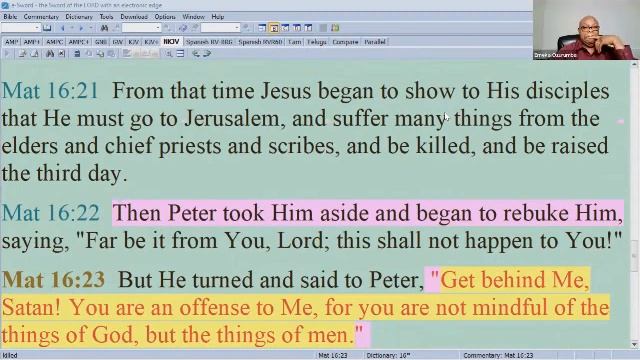The height and width of the screenshot is (360, 640).
Task: Open the Commentary menu
Action: [x=41, y=17]
